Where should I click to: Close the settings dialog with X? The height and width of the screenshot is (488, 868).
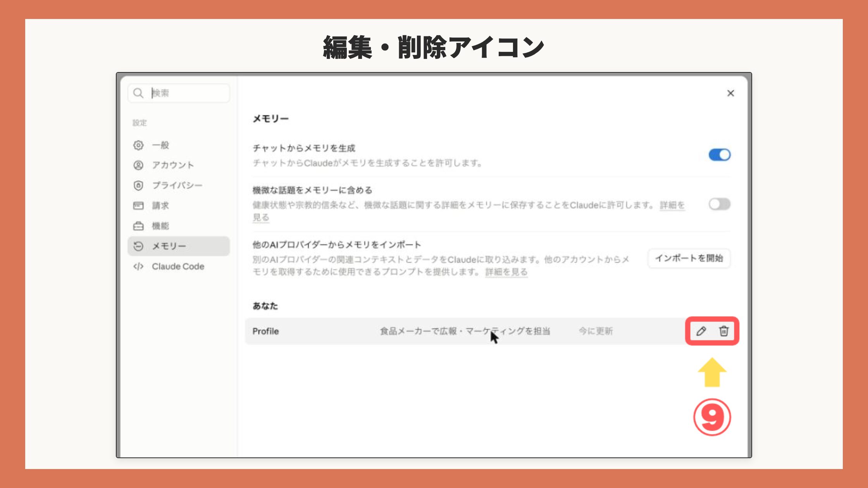pyautogui.click(x=730, y=93)
